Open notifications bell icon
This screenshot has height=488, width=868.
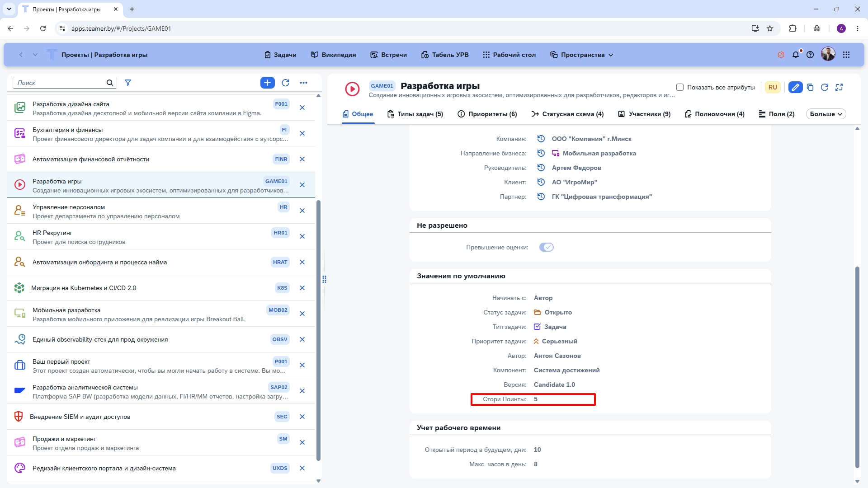(x=796, y=55)
